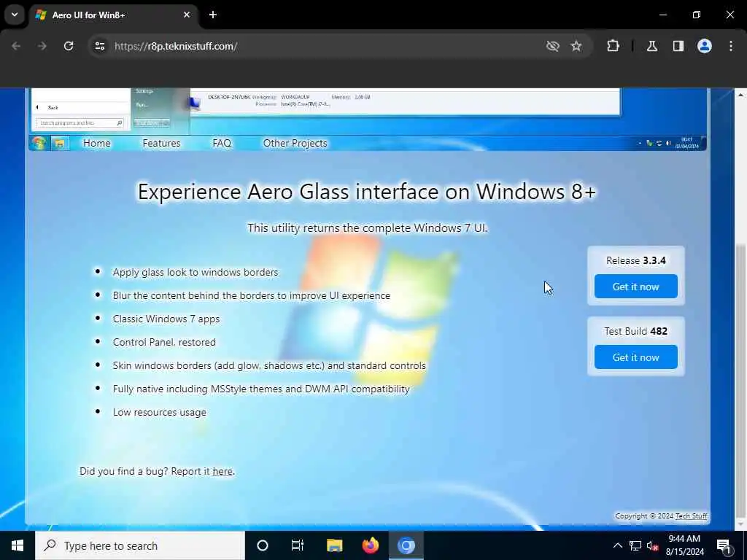Click text 'Low resources usage'

(x=160, y=413)
